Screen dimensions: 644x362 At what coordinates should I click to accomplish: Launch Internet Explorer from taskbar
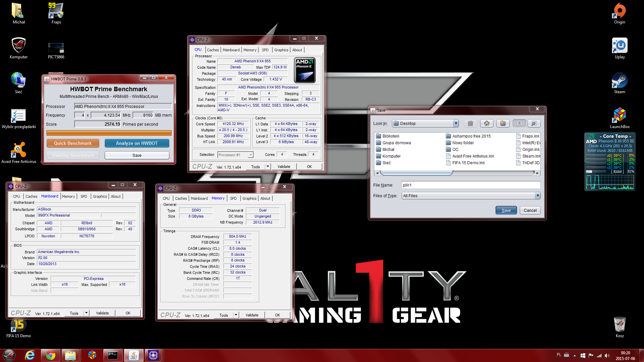tap(30, 355)
